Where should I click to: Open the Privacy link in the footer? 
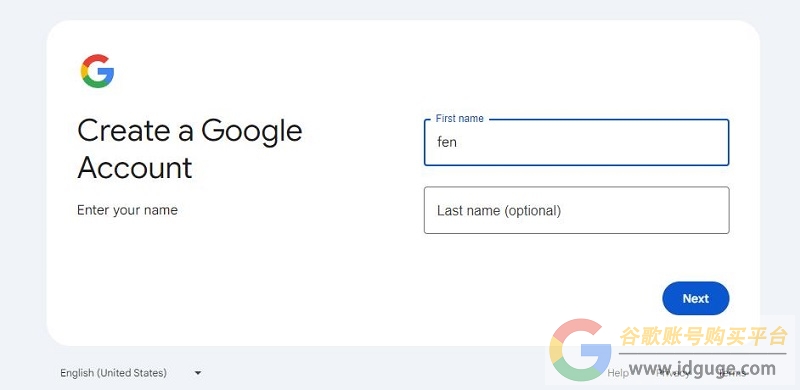point(673,374)
